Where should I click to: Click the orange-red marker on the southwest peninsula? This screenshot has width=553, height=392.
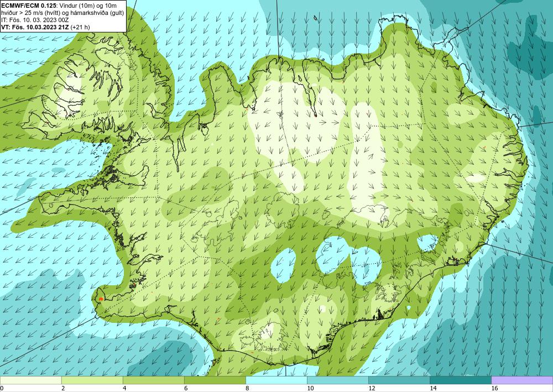pos(101,299)
